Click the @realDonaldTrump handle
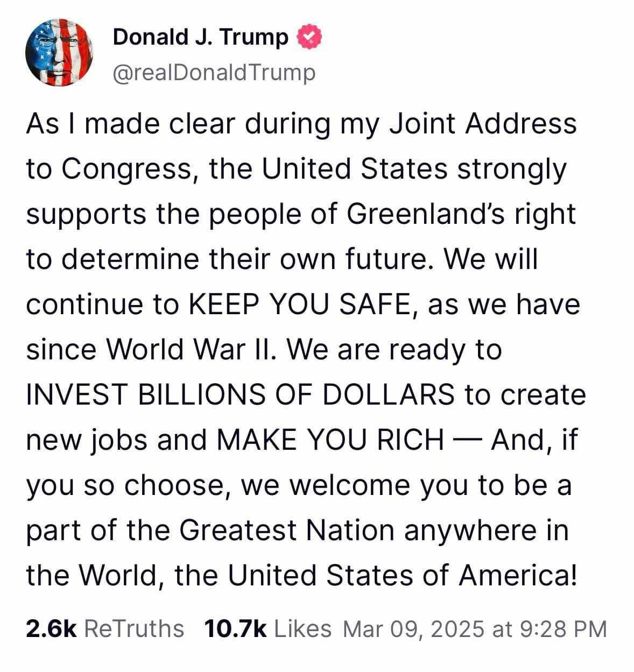 [214, 73]
